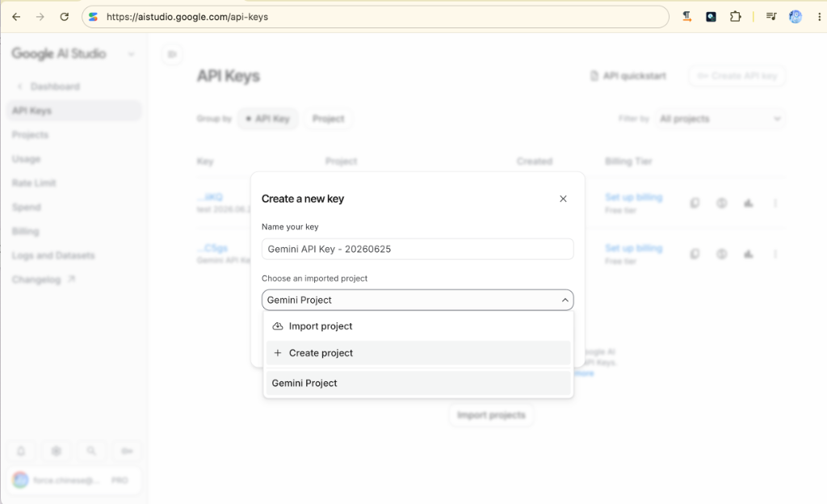Image resolution: width=827 pixels, height=504 pixels.
Task: Open the Usage sidebar item
Action: coord(27,159)
